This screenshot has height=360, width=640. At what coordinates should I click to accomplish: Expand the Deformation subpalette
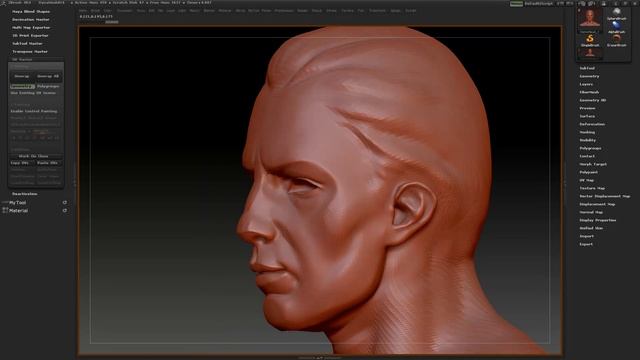pos(592,124)
